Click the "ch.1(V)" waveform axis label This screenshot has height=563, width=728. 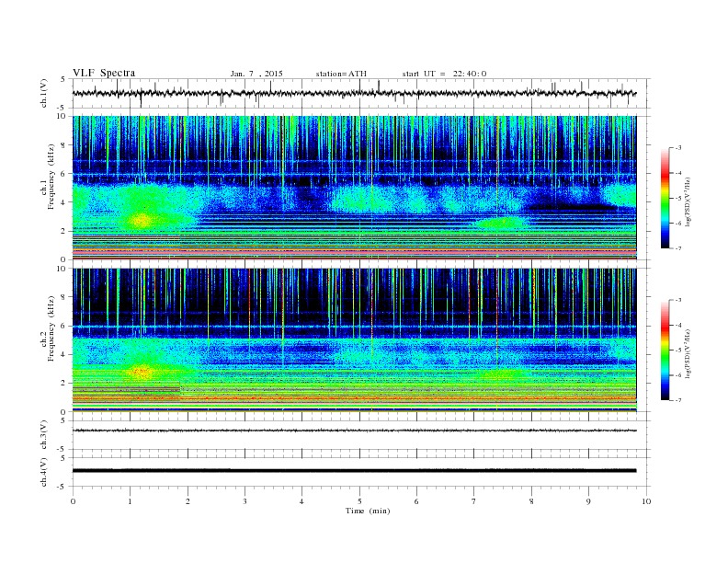44,95
